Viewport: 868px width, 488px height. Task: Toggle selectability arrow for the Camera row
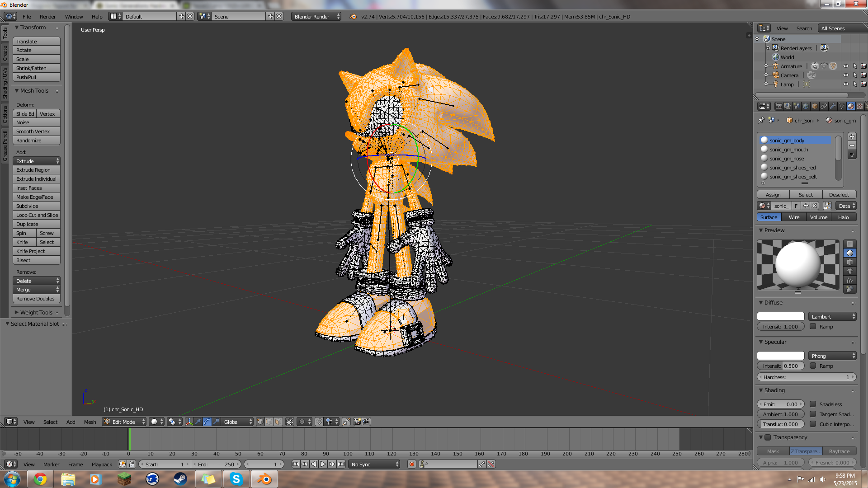(855, 75)
